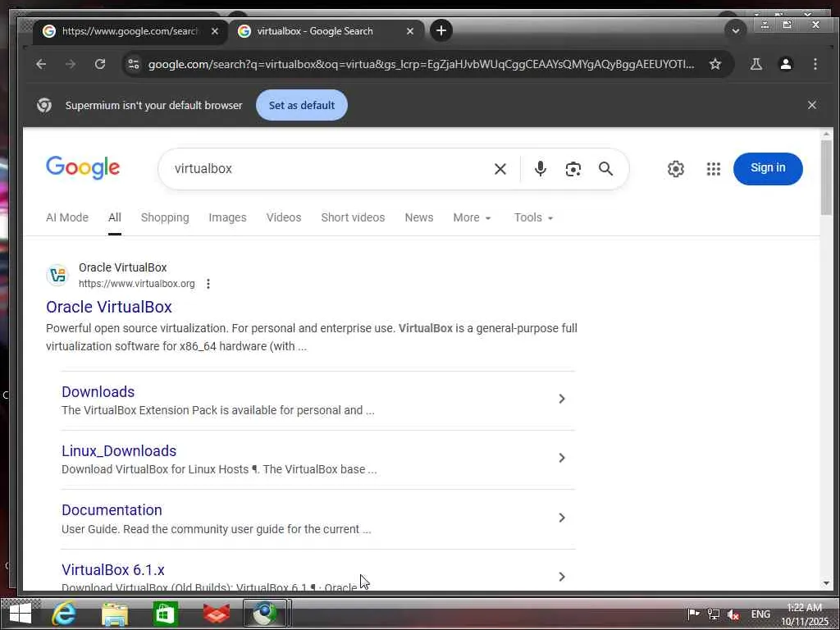Viewport: 840px width, 630px height.
Task: View site information icon in address bar
Action: [x=134, y=64]
